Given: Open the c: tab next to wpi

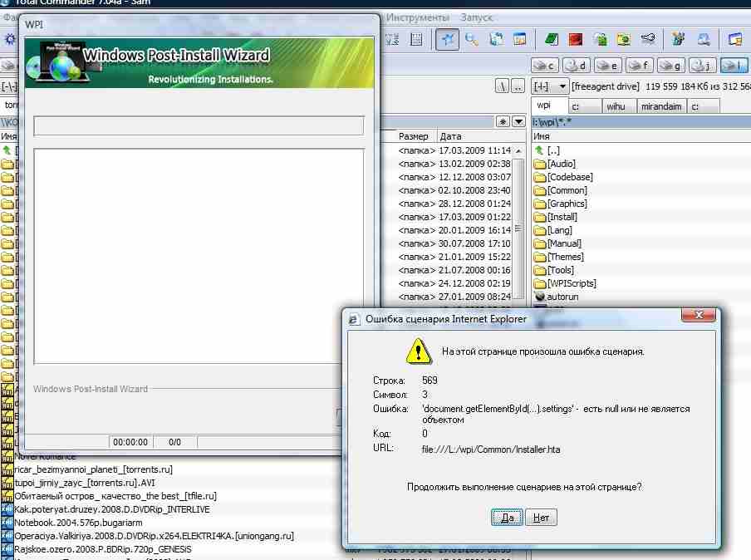Looking at the screenshot, I should coord(586,106).
